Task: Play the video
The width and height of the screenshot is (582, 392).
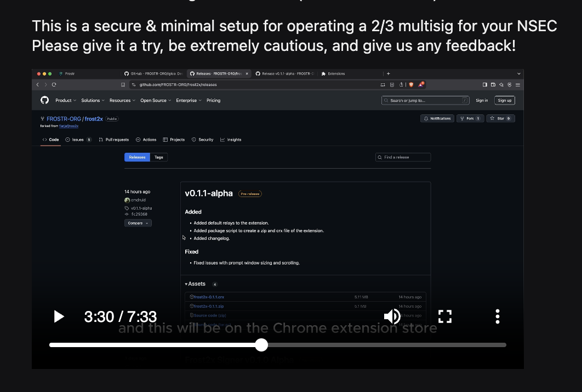Action: (x=59, y=316)
